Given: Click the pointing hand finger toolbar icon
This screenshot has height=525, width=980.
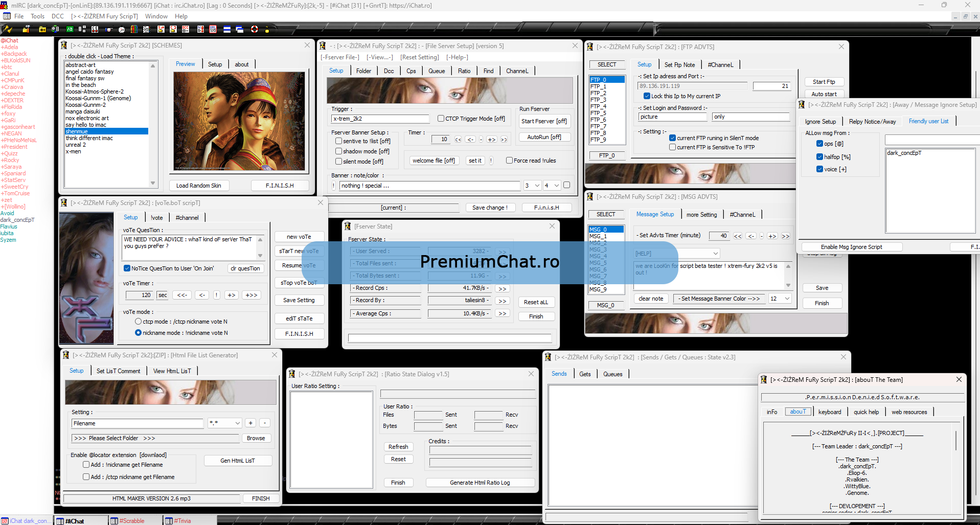Looking at the screenshot, I should [109, 29].
